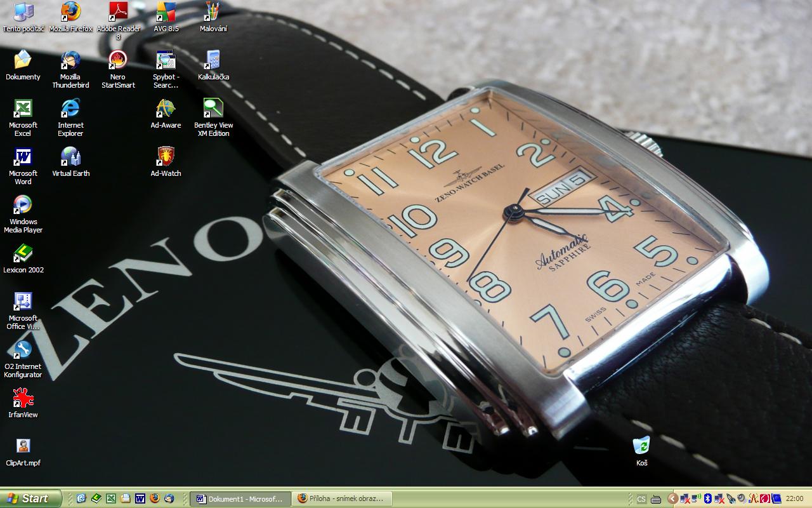Click the Bluetooth tray icon
This screenshot has width=812, height=508.
(708, 498)
